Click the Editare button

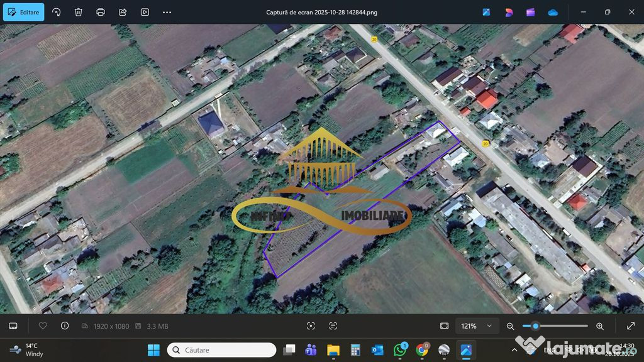pos(23,12)
